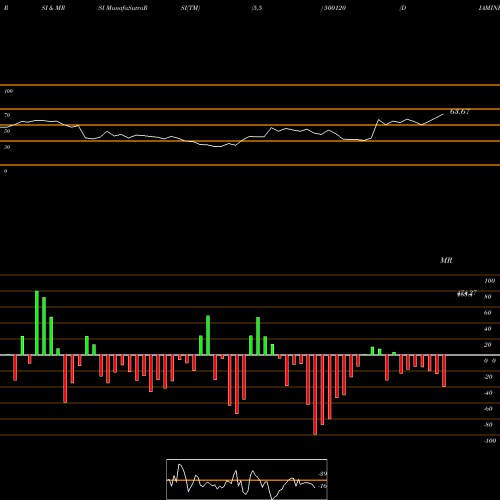Click the 'MR' panel title above the bar chart
500x500 pixels.
pyautogui.click(x=446, y=260)
